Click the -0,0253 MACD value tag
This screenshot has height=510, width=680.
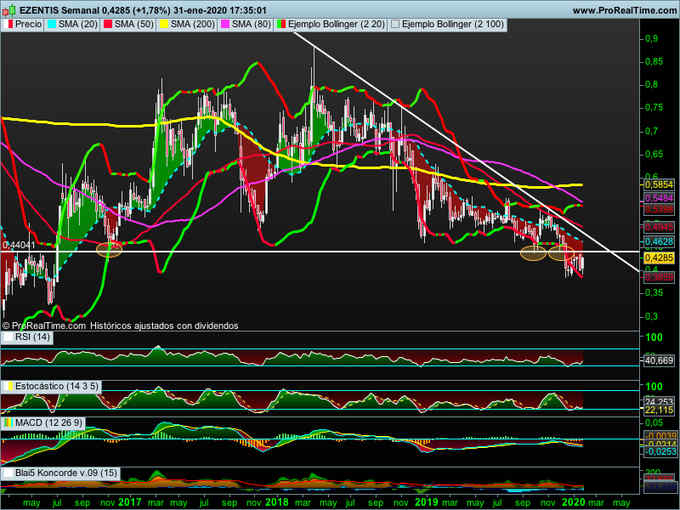tap(659, 452)
